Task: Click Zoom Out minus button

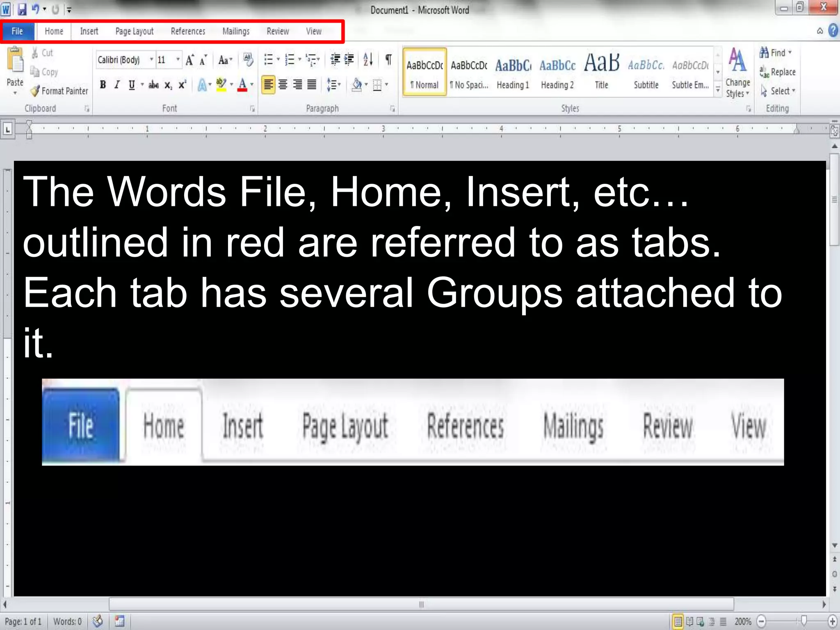Action: click(x=761, y=621)
